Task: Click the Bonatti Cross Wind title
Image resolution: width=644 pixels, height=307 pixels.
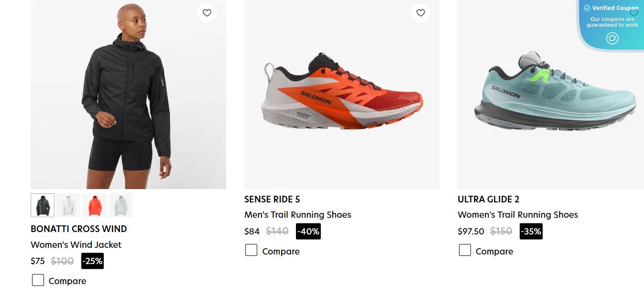Action: point(78,229)
